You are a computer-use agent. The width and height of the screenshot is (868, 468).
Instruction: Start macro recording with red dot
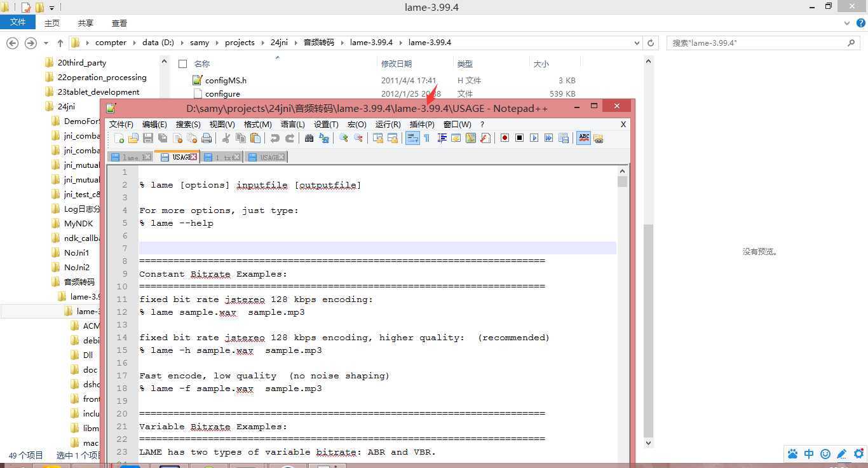click(x=505, y=138)
